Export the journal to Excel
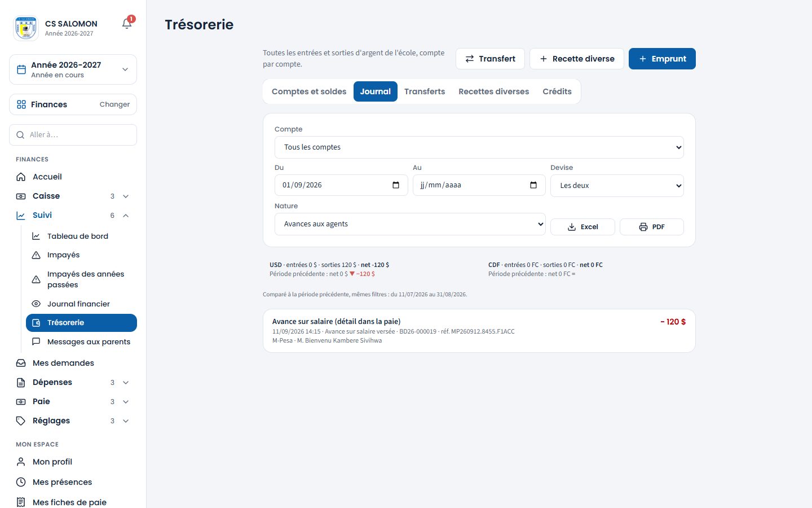This screenshot has height=508, width=812. tap(582, 227)
